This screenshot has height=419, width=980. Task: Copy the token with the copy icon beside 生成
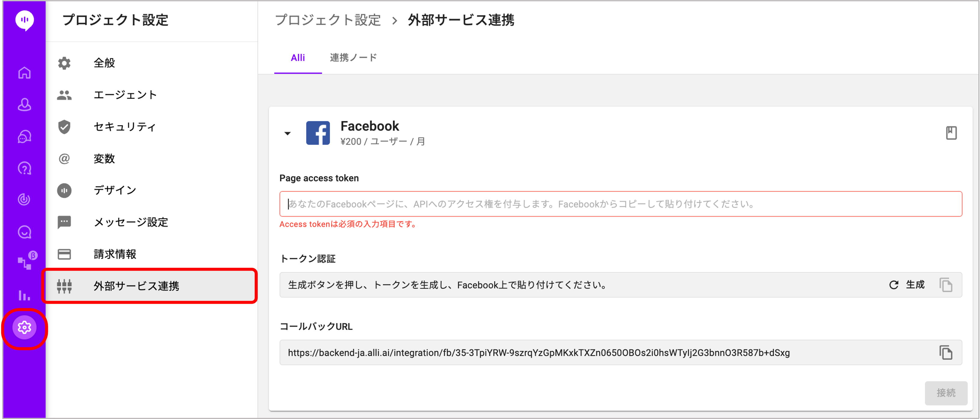click(x=947, y=285)
